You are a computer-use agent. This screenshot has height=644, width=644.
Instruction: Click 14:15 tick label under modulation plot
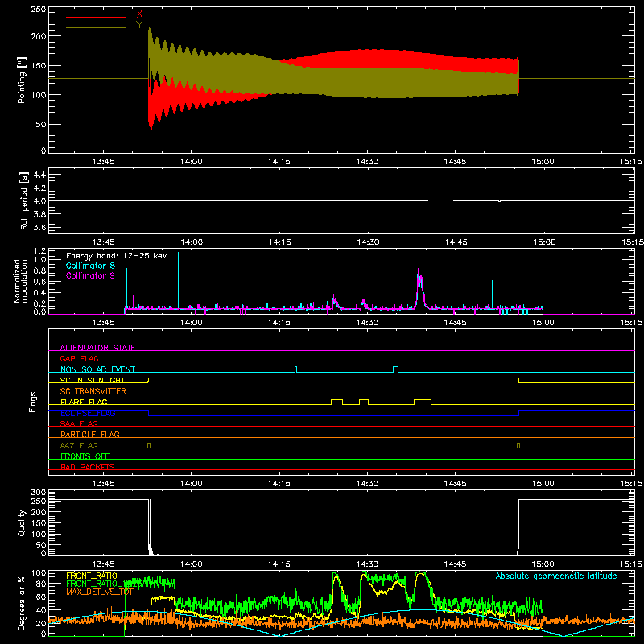(279, 323)
